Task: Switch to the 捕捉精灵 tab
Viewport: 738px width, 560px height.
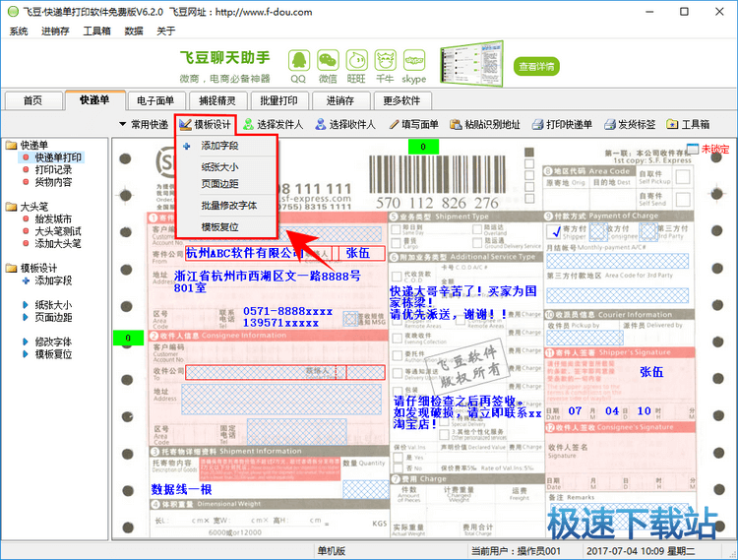Action: click(x=217, y=100)
